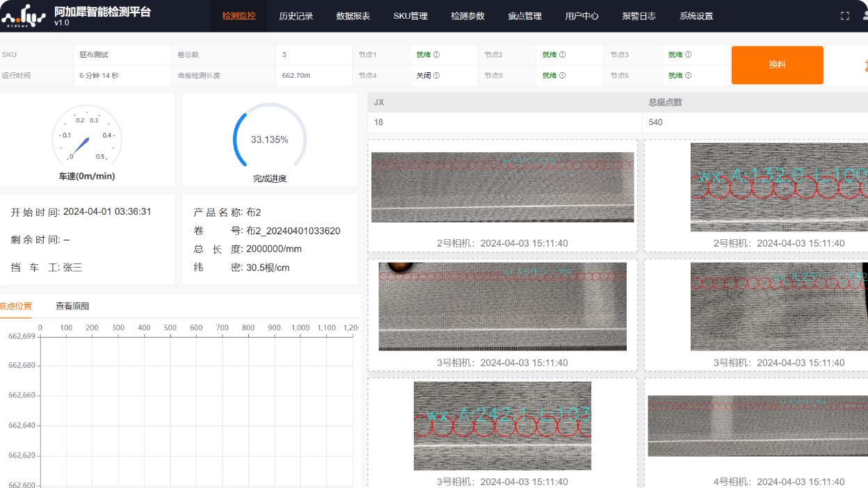Navigate to SKU管理
The height and width of the screenshot is (488, 868).
[x=410, y=16]
